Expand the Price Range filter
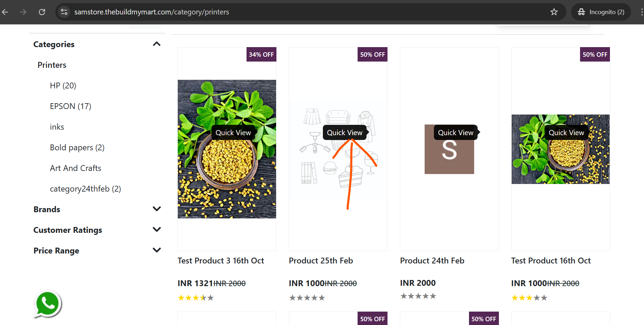Image resolution: width=644 pixels, height=325 pixels. pyautogui.click(x=156, y=250)
